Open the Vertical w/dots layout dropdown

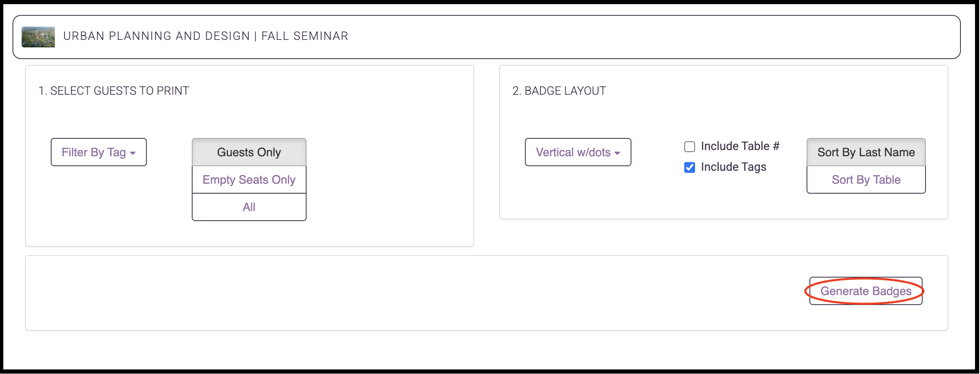click(578, 152)
